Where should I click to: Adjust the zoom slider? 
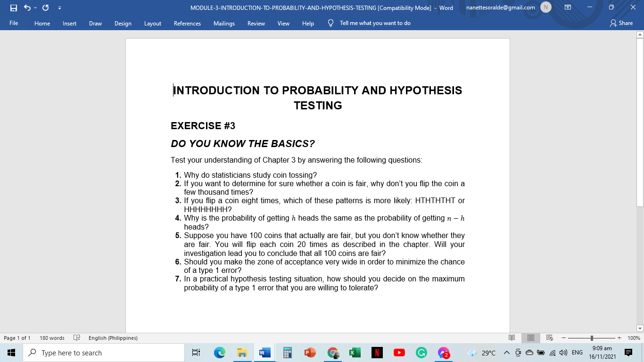(591, 337)
